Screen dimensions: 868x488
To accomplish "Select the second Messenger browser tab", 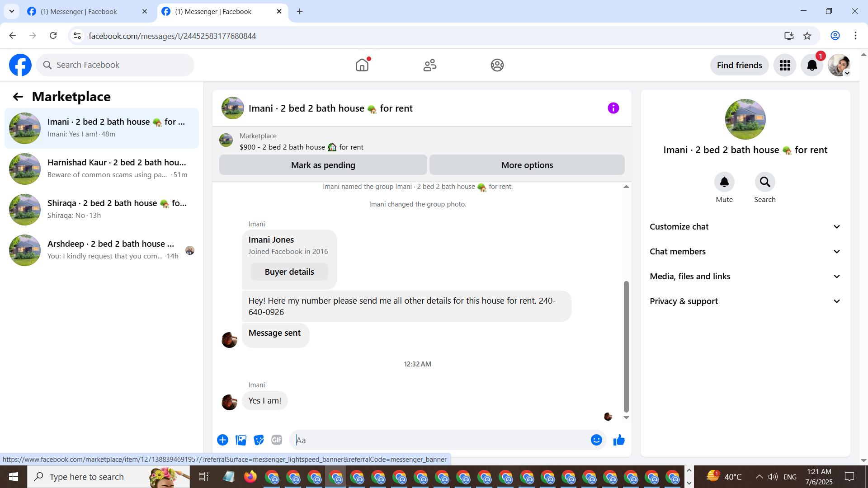I will click(222, 12).
